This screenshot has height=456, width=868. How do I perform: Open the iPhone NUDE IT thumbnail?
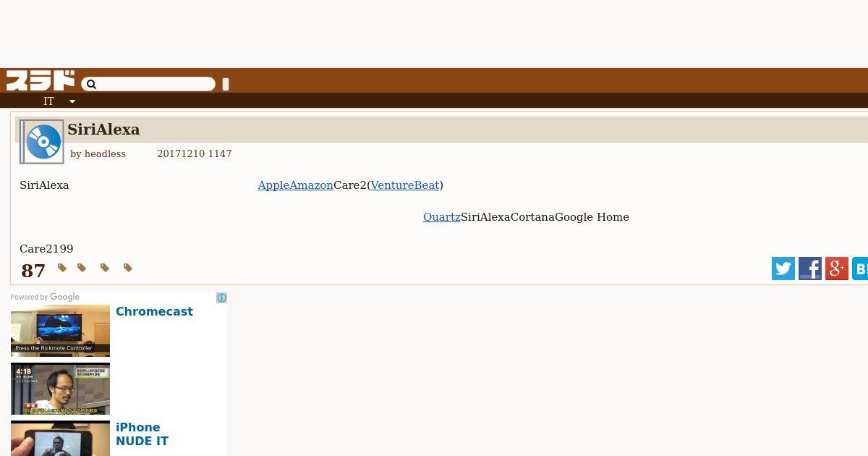click(60, 438)
